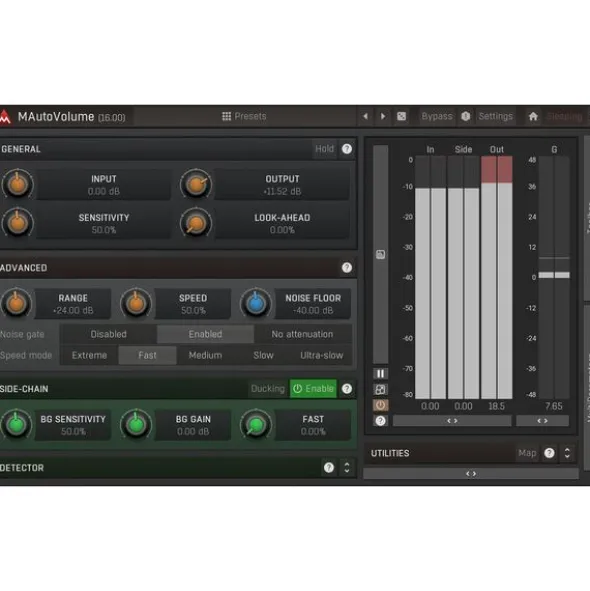Select Fast speed mode

[147, 355]
